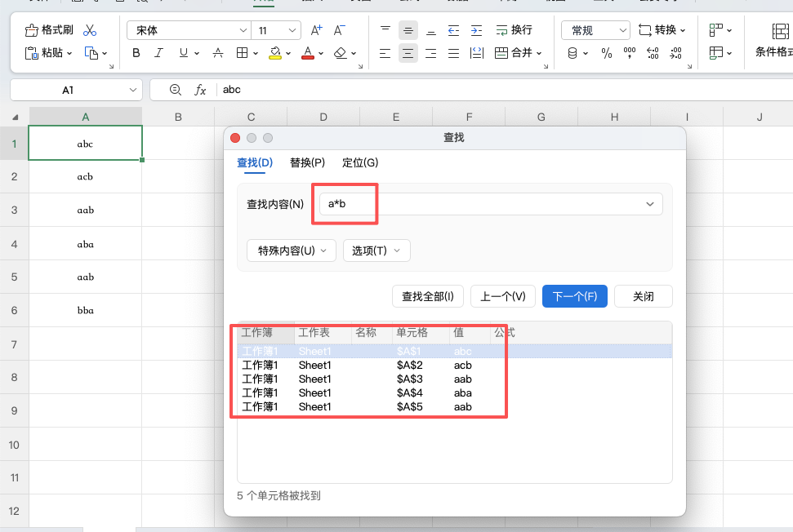
Task: Switch to the 替换 Replace tab
Action: click(x=308, y=162)
